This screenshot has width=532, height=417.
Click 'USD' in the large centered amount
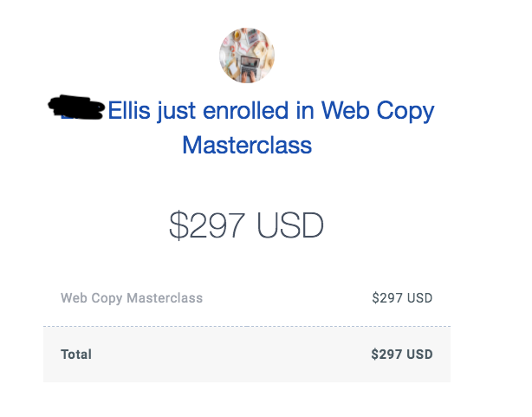click(x=290, y=225)
